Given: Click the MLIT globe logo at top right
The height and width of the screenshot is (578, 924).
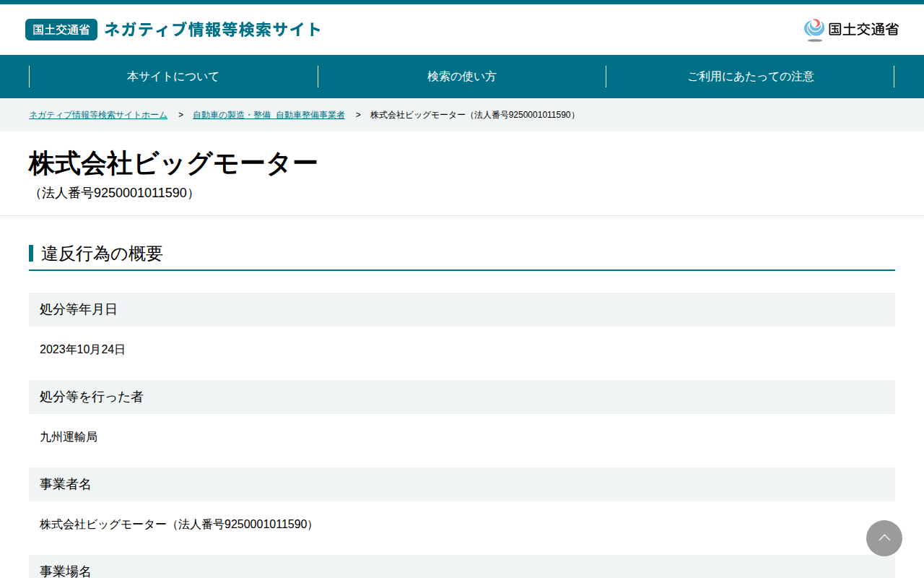Looking at the screenshot, I should click(x=851, y=30).
